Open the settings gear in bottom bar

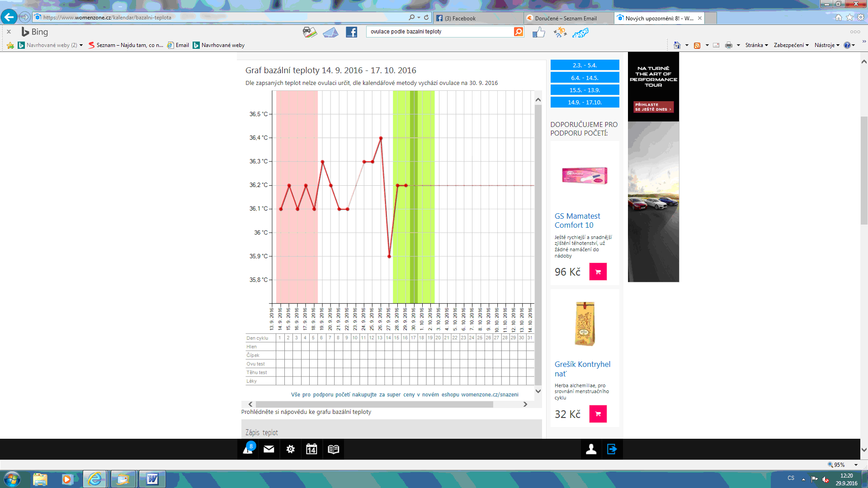pos(290,449)
